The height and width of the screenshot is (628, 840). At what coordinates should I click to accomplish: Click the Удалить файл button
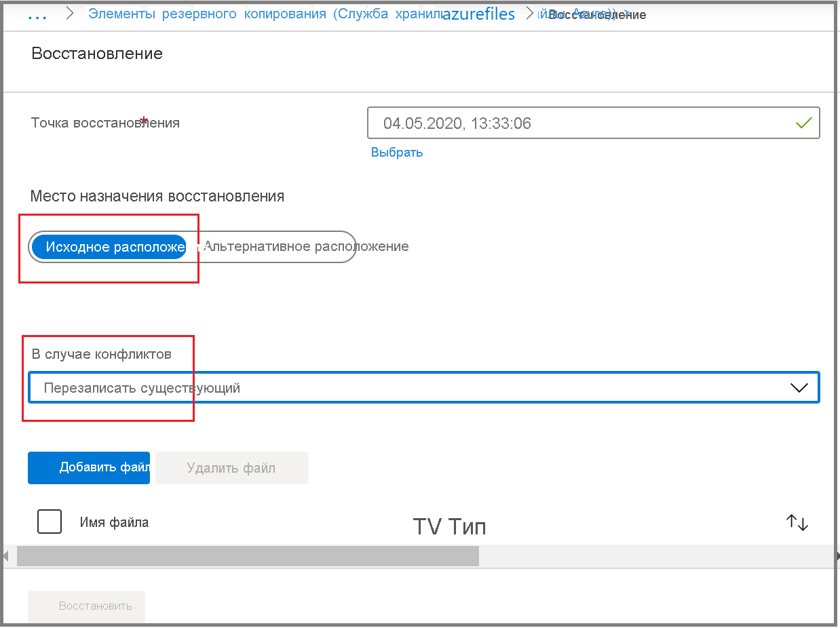pos(231,468)
